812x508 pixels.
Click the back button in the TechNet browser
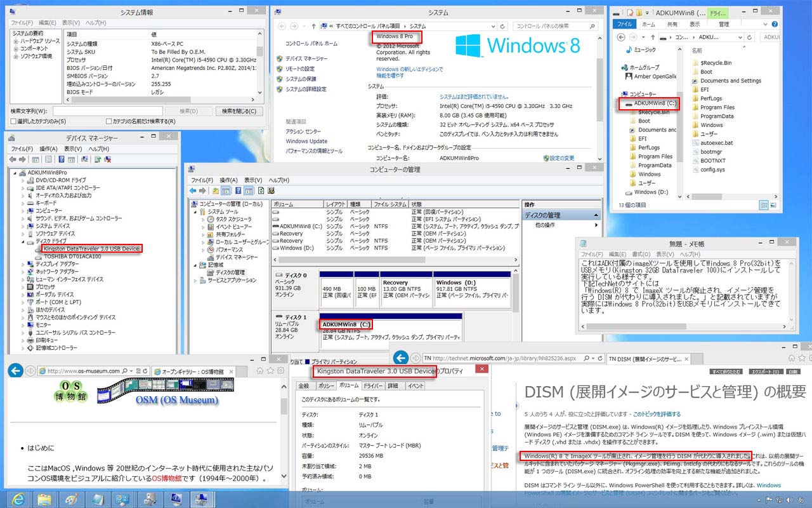(400, 358)
